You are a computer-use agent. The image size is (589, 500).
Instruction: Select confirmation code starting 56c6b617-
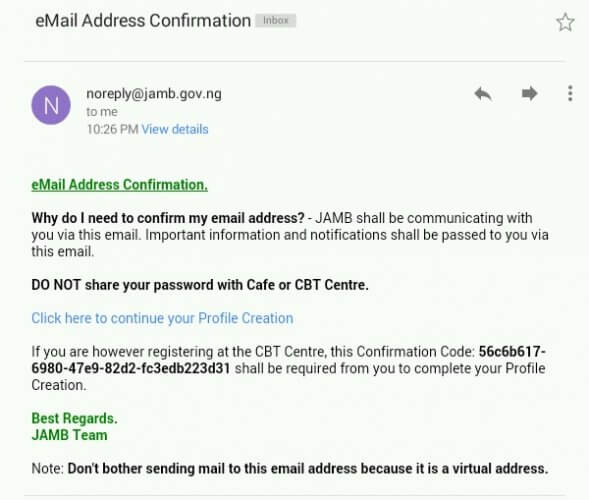point(512,352)
